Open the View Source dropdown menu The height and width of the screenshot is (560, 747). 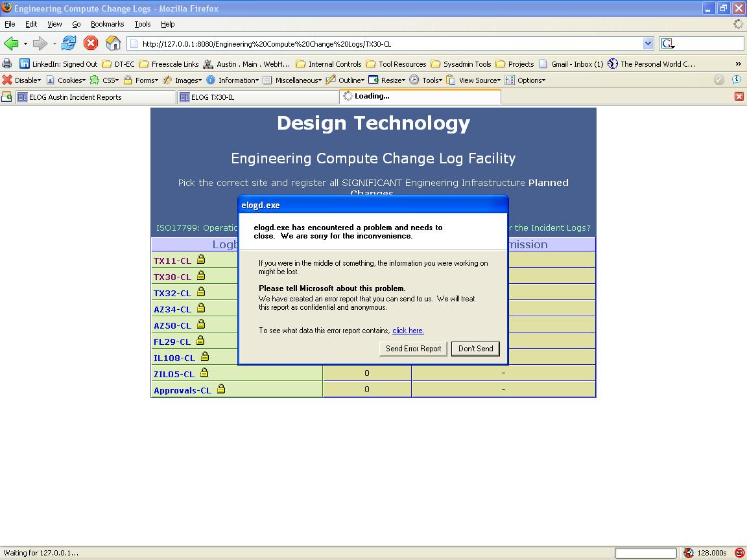pos(473,80)
